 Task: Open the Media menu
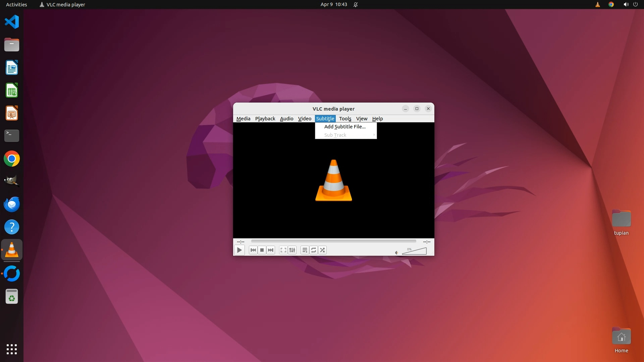pyautogui.click(x=243, y=119)
